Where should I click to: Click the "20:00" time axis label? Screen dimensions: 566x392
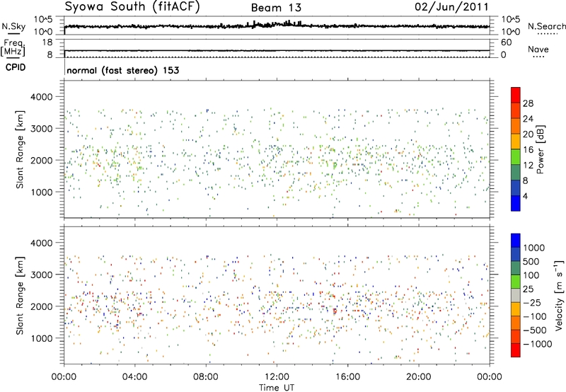418,377
